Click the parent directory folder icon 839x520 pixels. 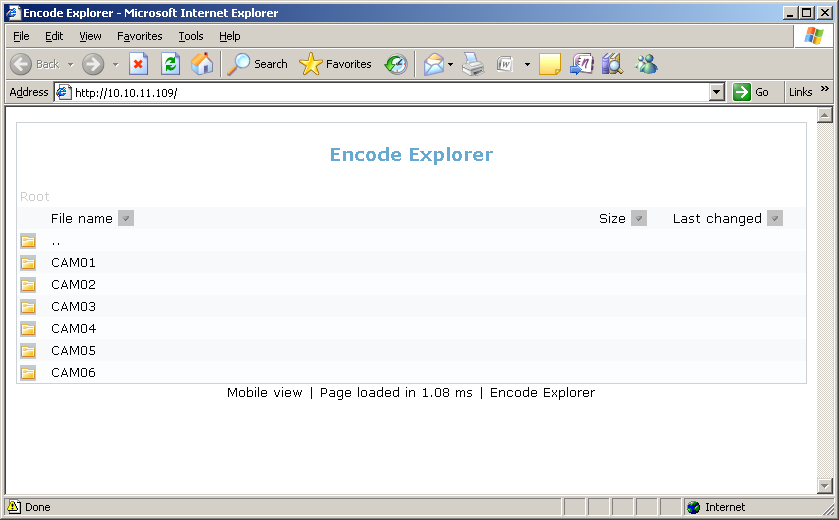[x=28, y=241]
